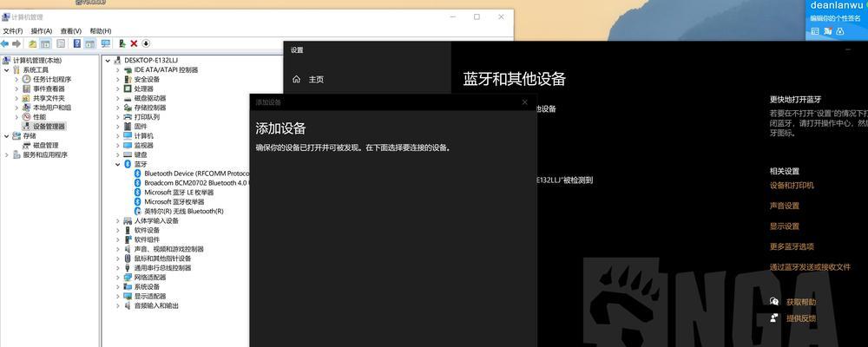Open Help via the blue question mark icon

(x=77, y=43)
